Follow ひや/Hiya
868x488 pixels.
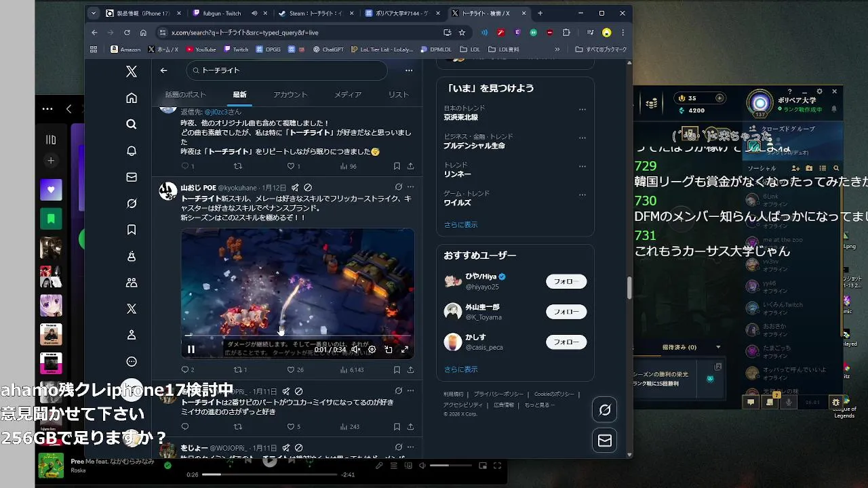pos(566,281)
